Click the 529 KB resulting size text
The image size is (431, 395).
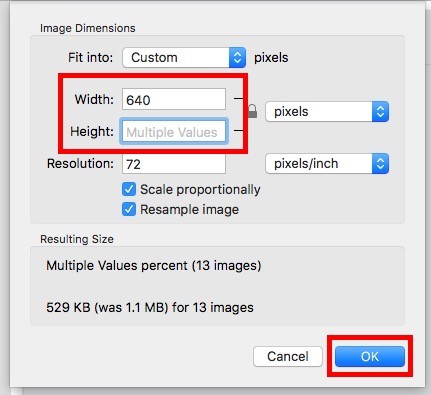click(150, 307)
